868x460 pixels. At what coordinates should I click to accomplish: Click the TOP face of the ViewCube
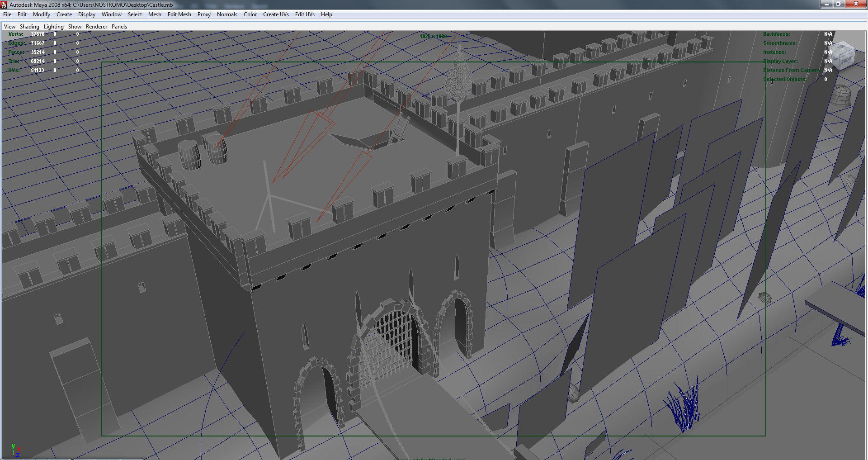(x=842, y=47)
